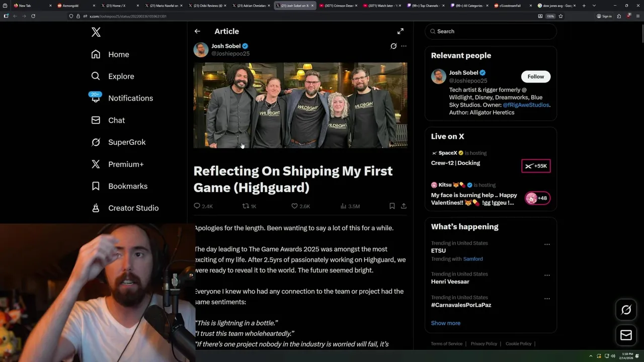
Task: Open replies via the comment bubble icon
Action: click(197, 206)
